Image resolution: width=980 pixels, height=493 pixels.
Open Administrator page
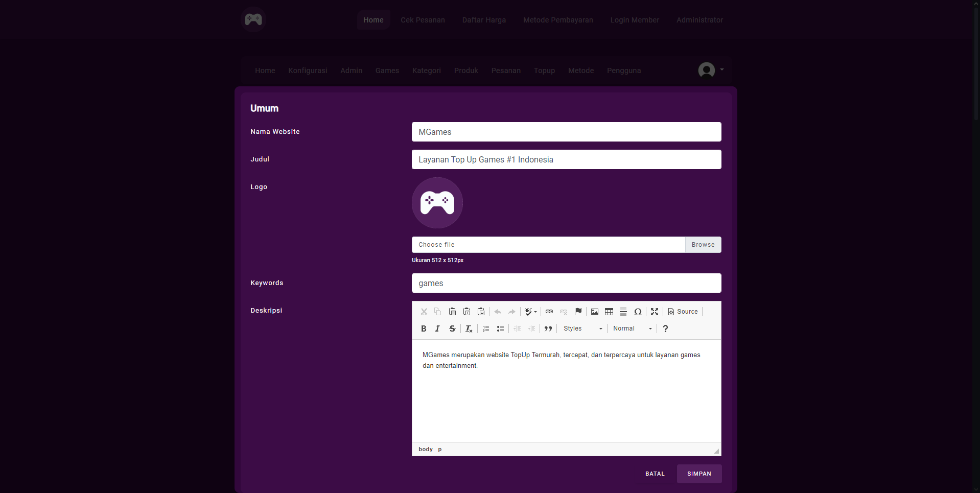699,20
